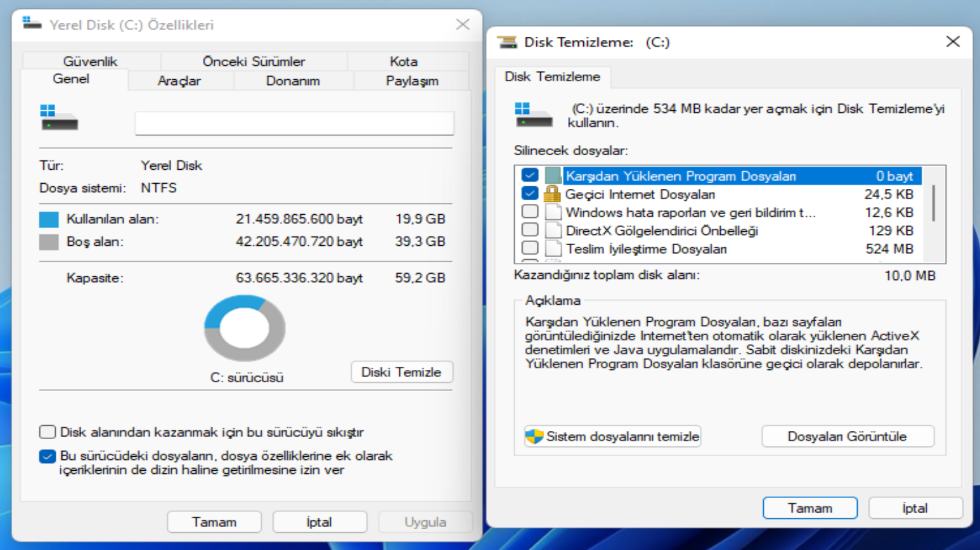Click İptal in the Özellikleri window

[x=319, y=522]
